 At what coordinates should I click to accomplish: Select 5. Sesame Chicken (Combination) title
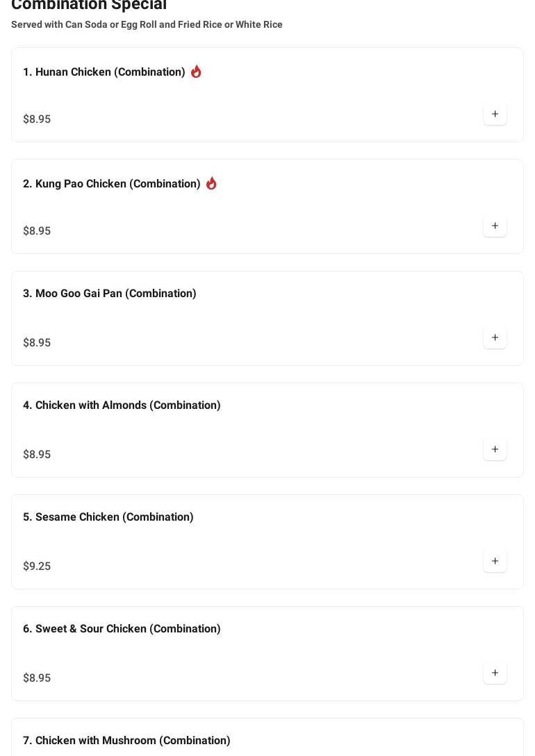[108, 517]
